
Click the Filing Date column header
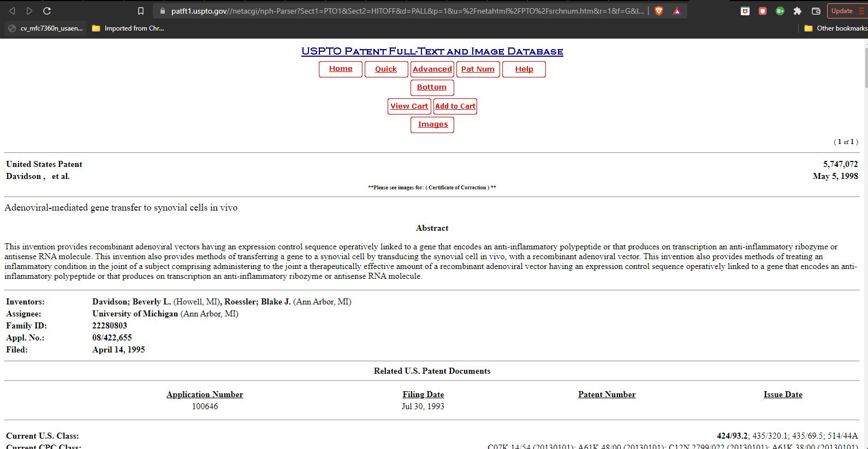423,394
